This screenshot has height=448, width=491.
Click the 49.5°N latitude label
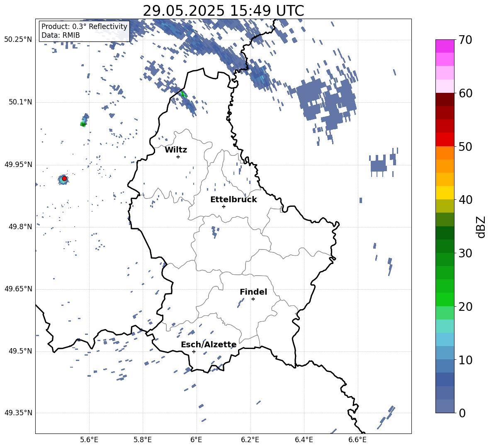(x=20, y=351)
